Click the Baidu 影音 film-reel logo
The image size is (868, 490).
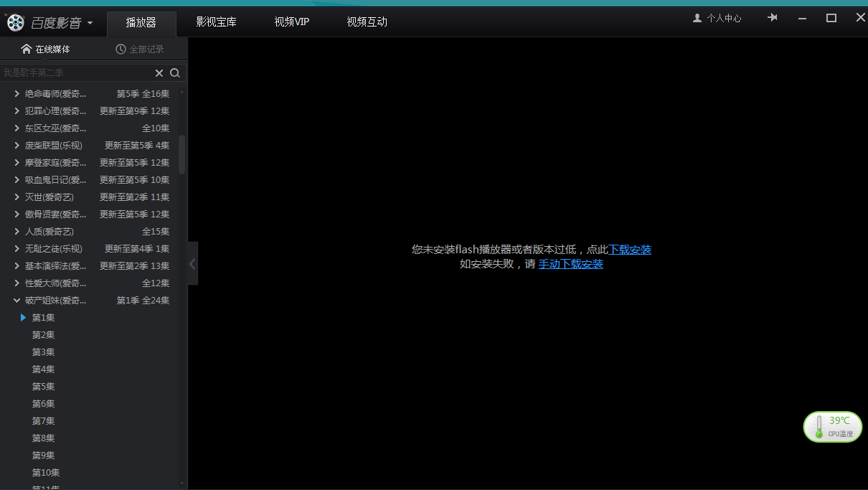click(15, 22)
